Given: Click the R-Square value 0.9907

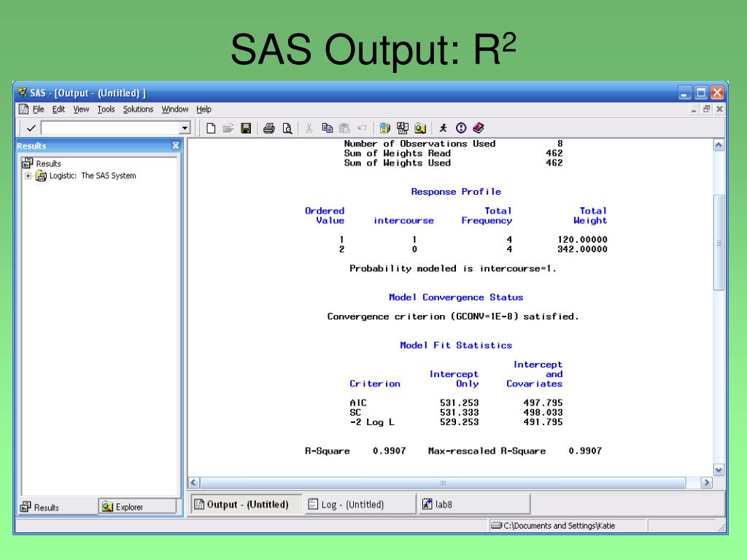Looking at the screenshot, I should [x=390, y=451].
